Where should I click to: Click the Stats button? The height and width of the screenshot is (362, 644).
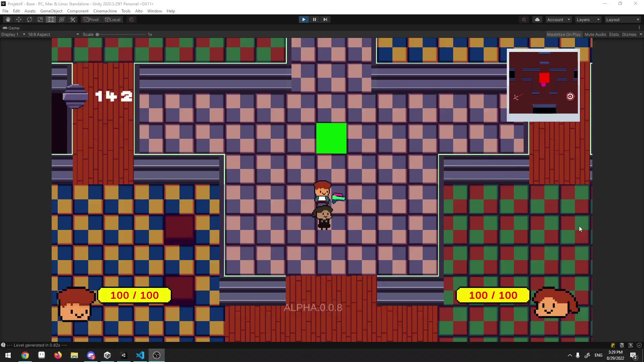pyautogui.click(x=614, y=34)
